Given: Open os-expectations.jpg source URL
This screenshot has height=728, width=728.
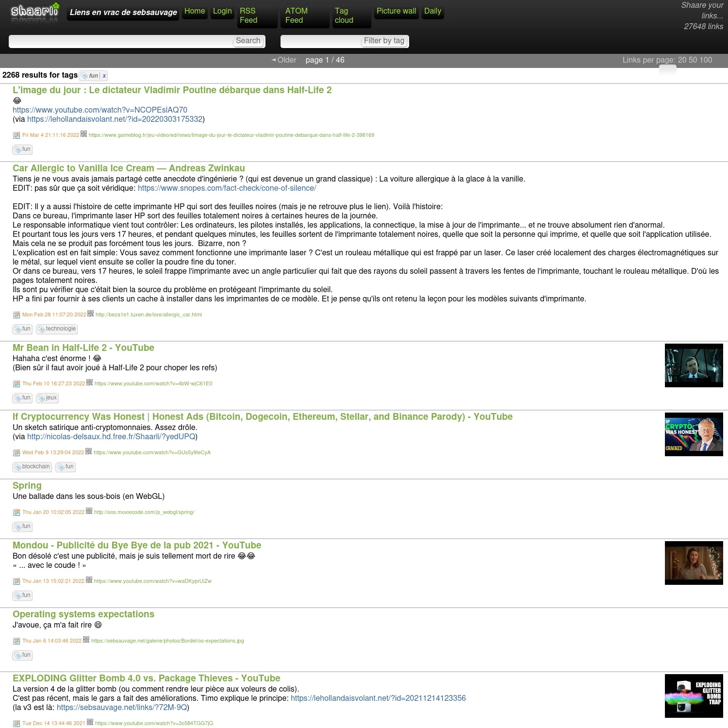Looking at the screenshot, I should 167,641.
